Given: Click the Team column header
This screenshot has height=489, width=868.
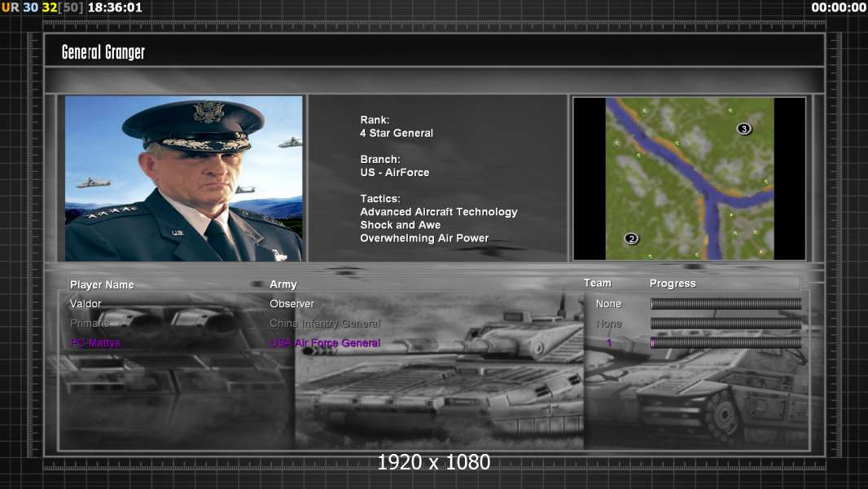Looking at the screenshot, I should pos(598,283).
